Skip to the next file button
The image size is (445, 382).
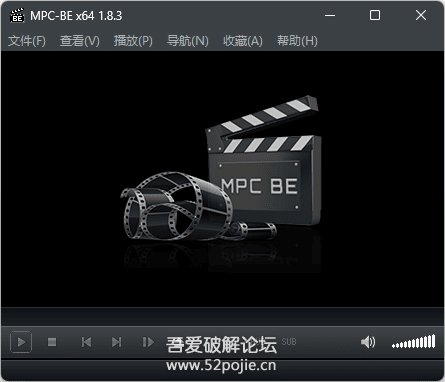click(x=116, y=342)
